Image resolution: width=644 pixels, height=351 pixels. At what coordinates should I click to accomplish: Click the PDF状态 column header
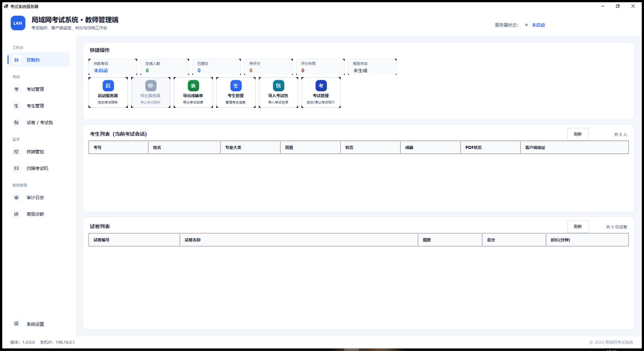click(490, 148)
